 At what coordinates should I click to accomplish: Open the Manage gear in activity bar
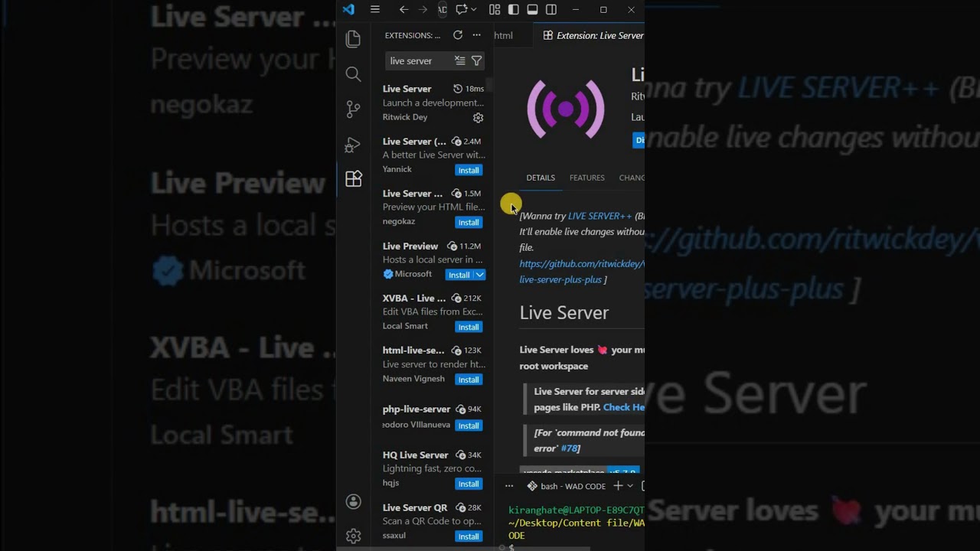(353, 536)
